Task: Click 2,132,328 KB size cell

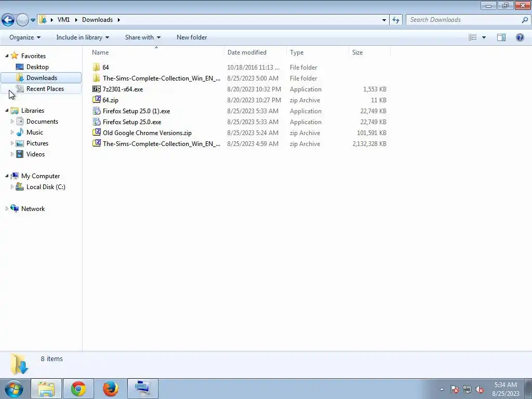Action: 369,144
